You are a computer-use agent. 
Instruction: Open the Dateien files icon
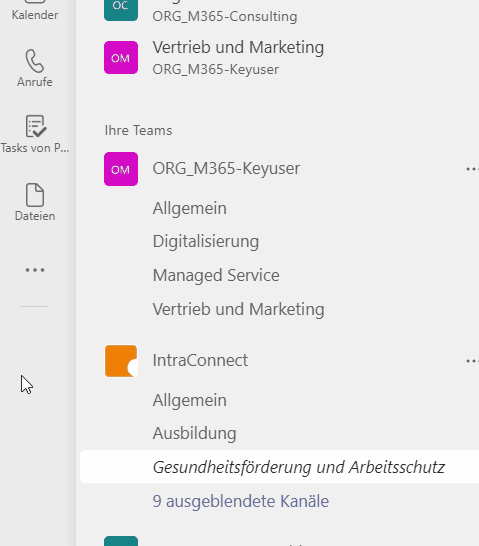tap(35, 195)
